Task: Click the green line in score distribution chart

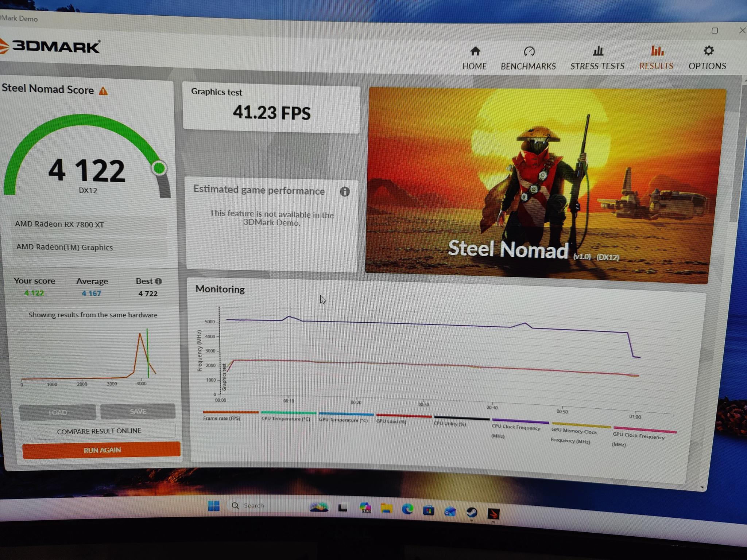Action: [x=148, y=353]
